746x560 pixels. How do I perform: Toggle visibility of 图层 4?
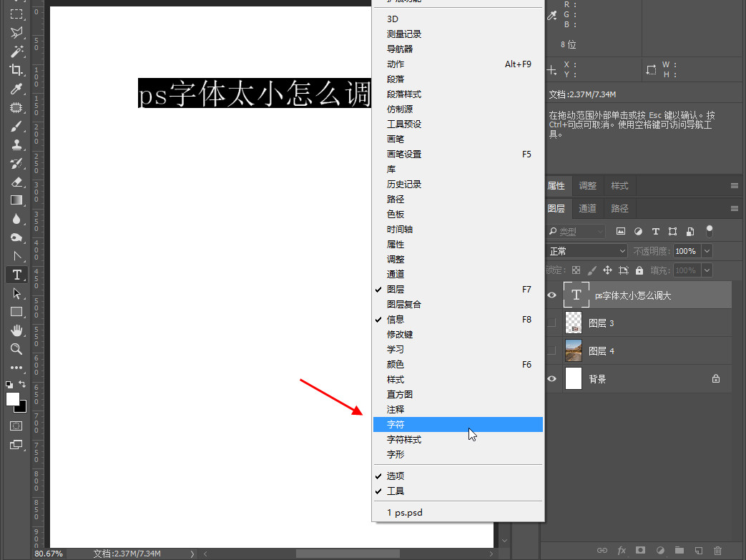click(x=551, y=351)
